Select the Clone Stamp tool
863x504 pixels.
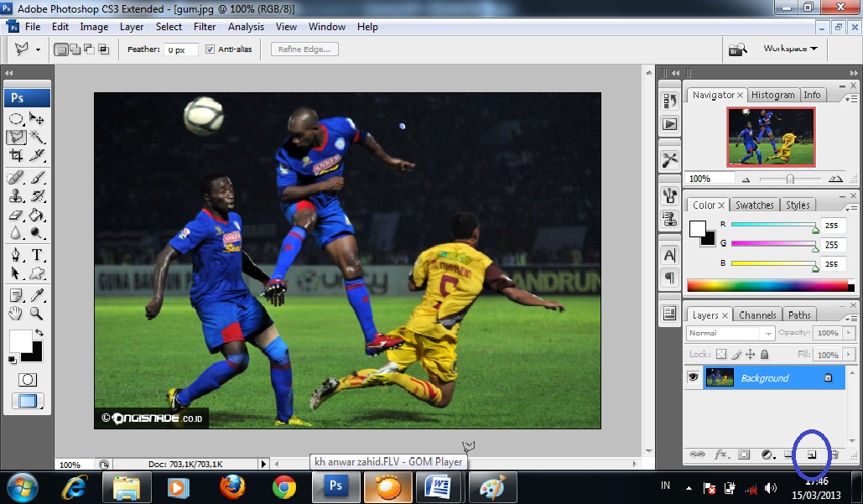(x=16, y=196)
